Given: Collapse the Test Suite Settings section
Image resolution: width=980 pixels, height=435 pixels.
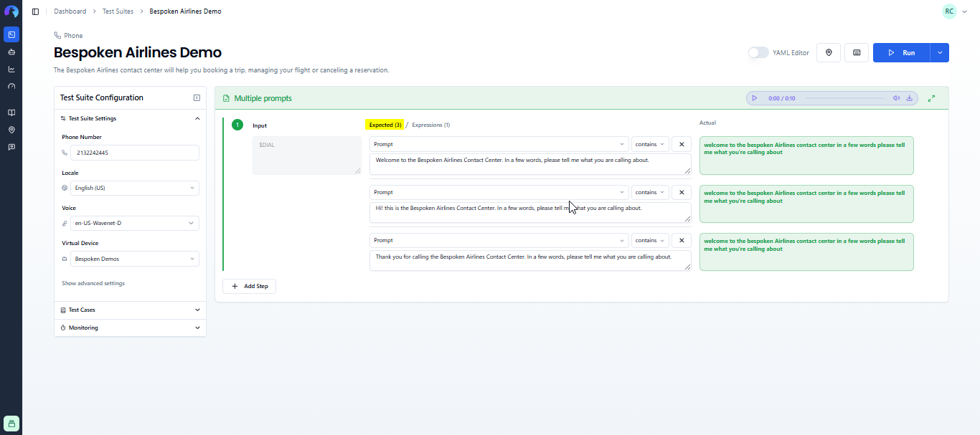Looking at the screenshot, I should tap(130, 118).
